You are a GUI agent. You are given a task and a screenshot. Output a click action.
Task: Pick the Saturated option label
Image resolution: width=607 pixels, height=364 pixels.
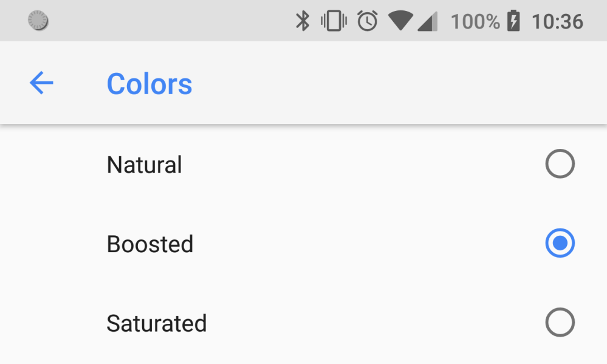(157, 323)
